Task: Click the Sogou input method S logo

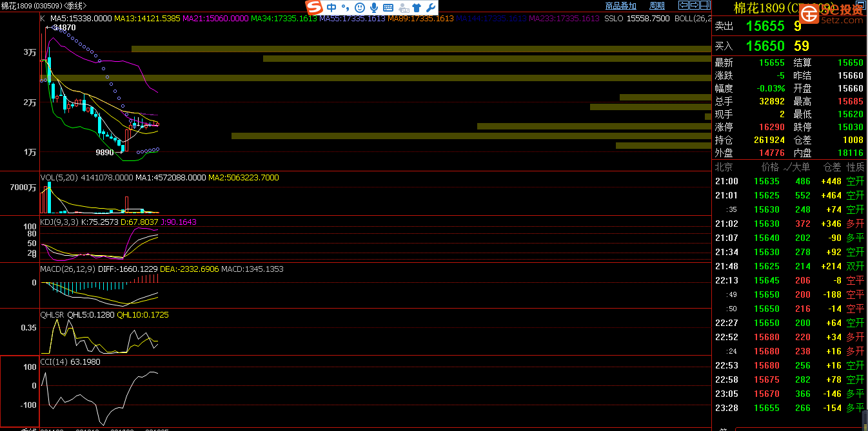Action: click(x=314, y=8)
